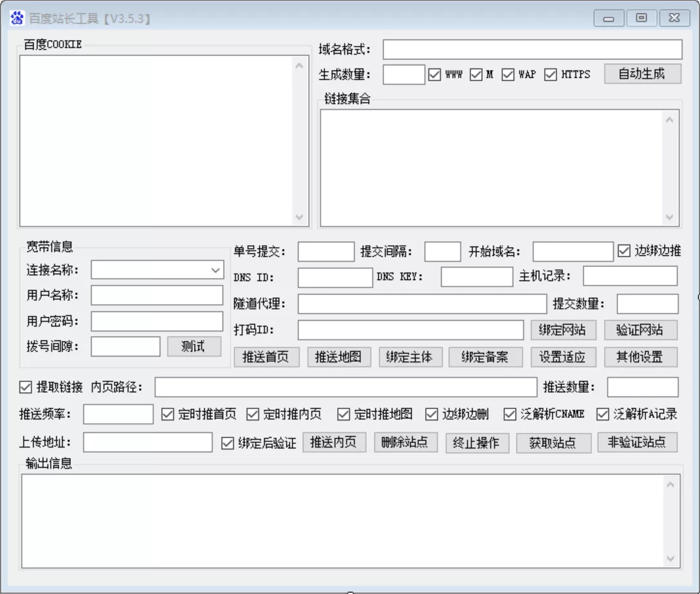Click the 测试 button

[x=194, y=346]
